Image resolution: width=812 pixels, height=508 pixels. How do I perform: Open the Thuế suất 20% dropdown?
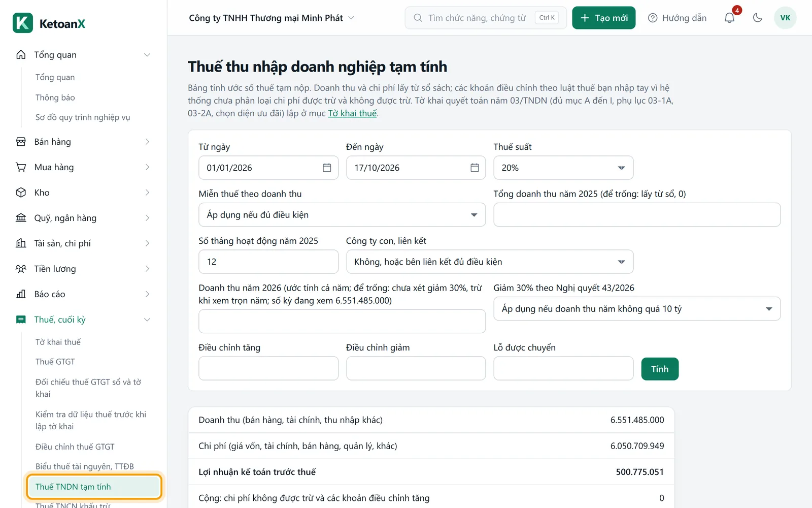[x=563, y=168]
